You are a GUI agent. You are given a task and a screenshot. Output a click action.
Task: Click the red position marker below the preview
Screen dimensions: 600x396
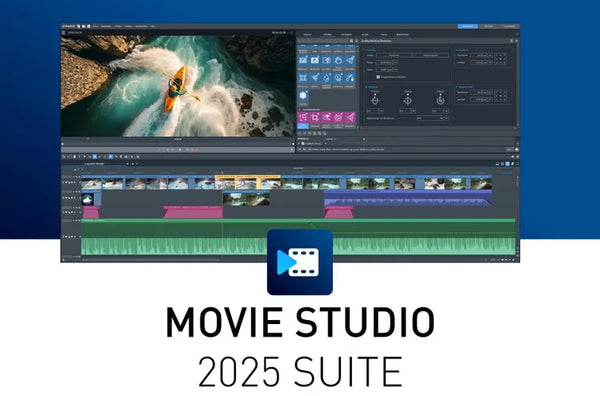coord(88,139)
